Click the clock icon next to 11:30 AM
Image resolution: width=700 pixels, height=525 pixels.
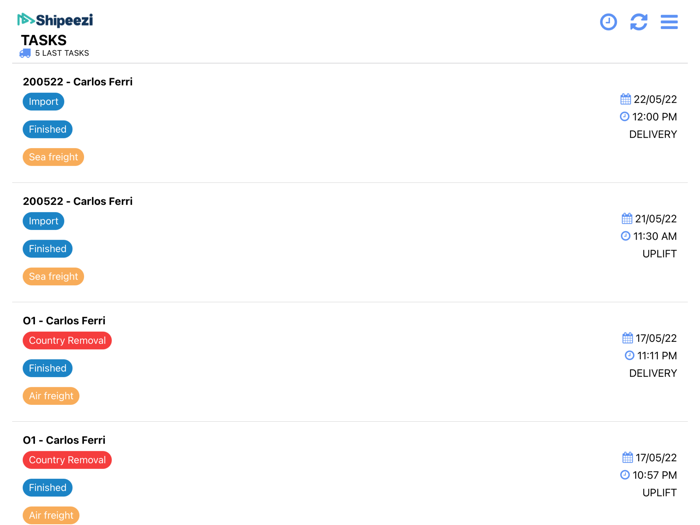[626, 237]
